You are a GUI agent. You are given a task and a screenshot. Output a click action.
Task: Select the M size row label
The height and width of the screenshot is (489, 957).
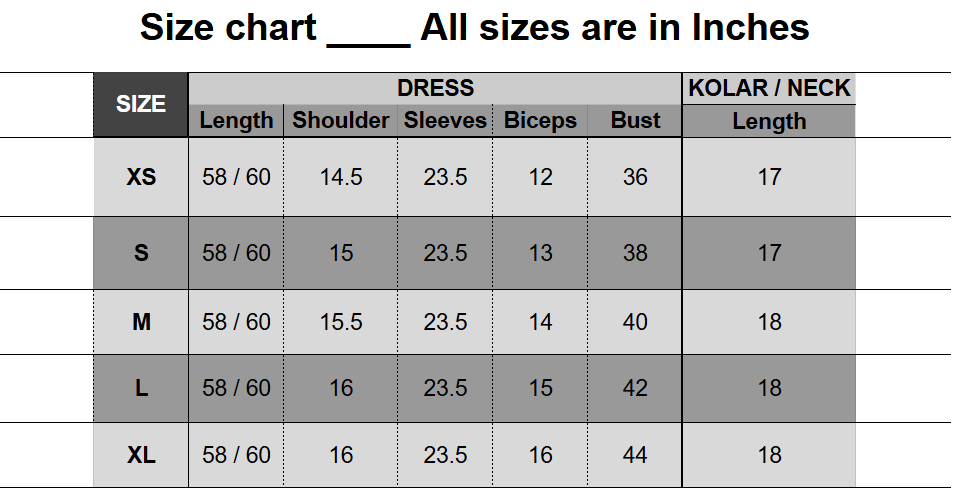141,322
